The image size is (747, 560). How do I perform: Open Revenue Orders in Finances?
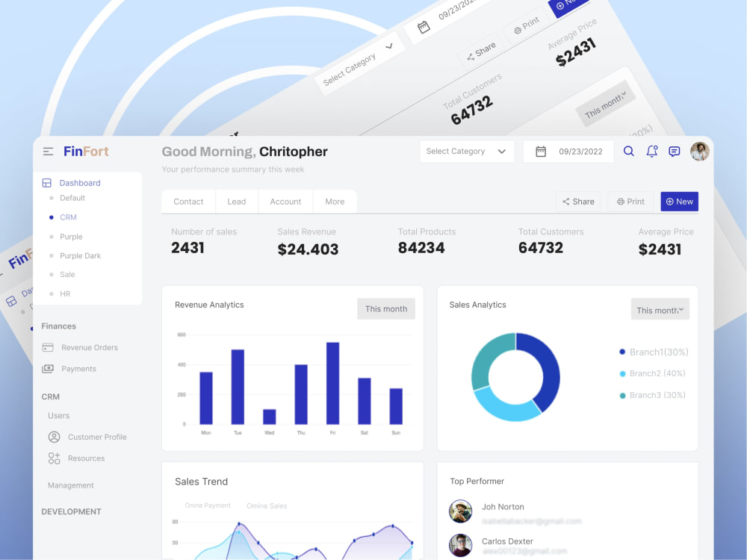point(90,348)
